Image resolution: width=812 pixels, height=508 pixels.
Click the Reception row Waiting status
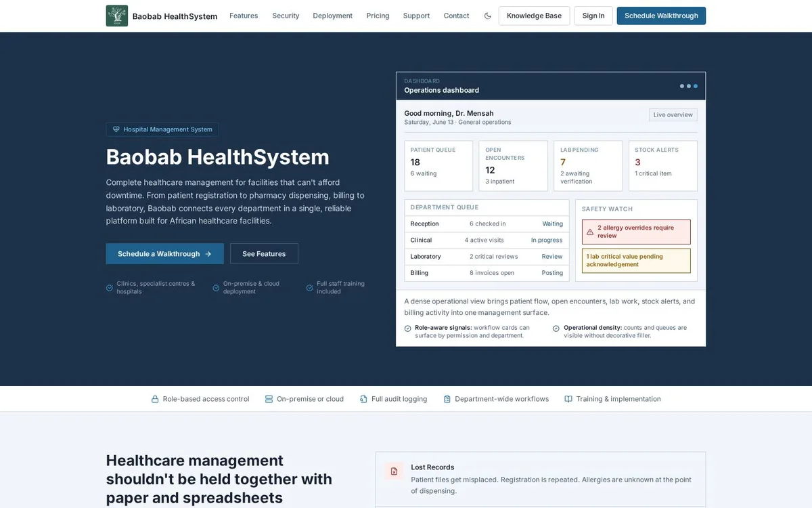552,224
